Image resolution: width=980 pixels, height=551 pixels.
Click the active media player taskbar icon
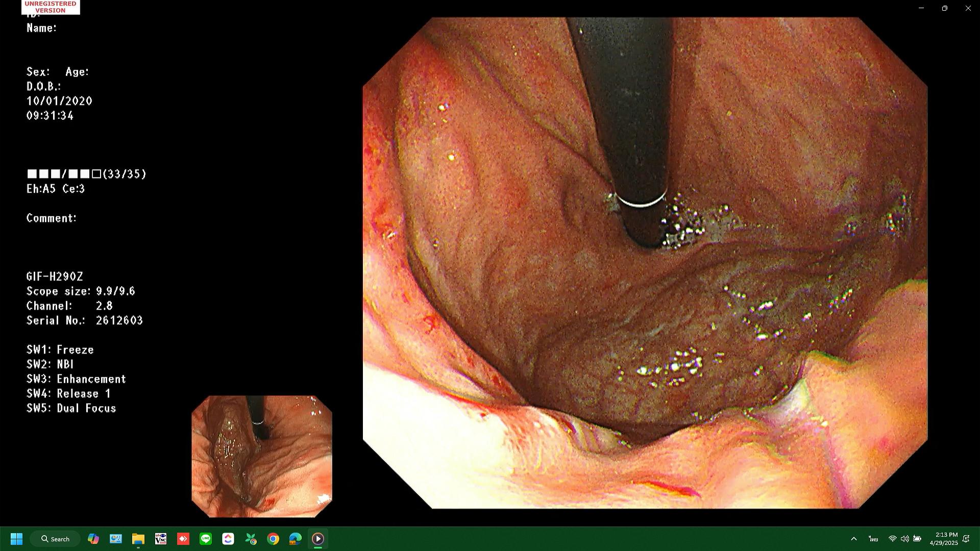(318, 539)
